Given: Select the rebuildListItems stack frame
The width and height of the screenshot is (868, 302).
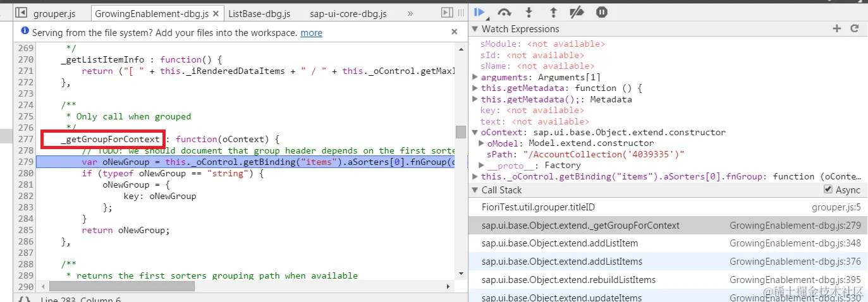Looking at the screenshot, I should (668, 280).
